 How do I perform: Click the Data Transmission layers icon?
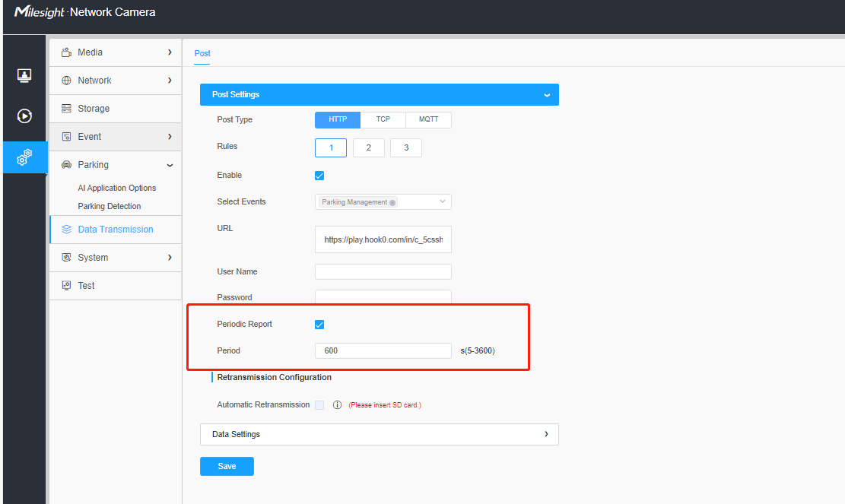tap(66, 230)
